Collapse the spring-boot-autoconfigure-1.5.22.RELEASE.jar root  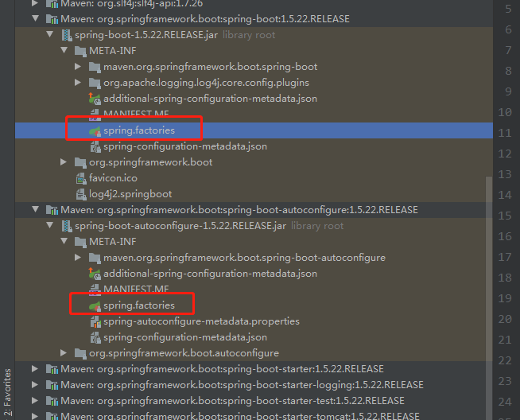(x=50, y=225)
